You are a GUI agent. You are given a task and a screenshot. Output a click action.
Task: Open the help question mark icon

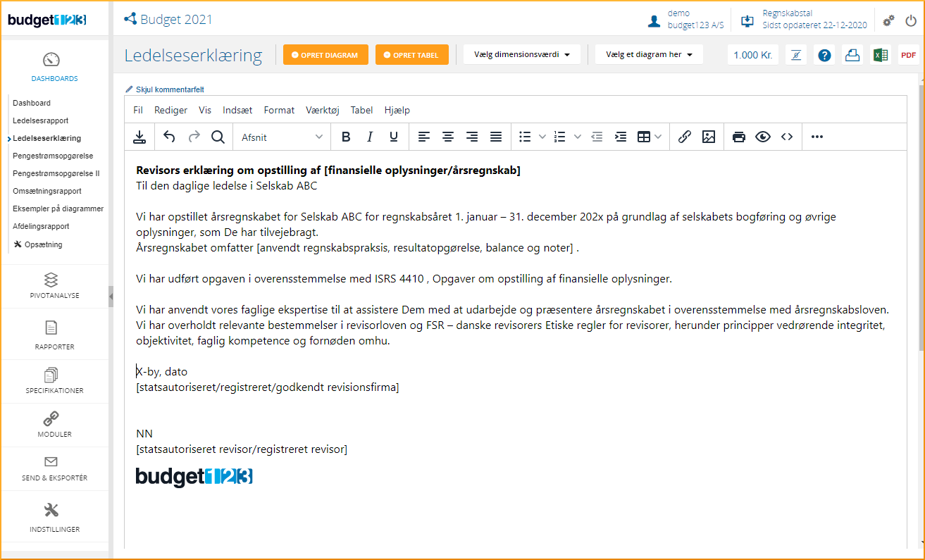[824, 55]
